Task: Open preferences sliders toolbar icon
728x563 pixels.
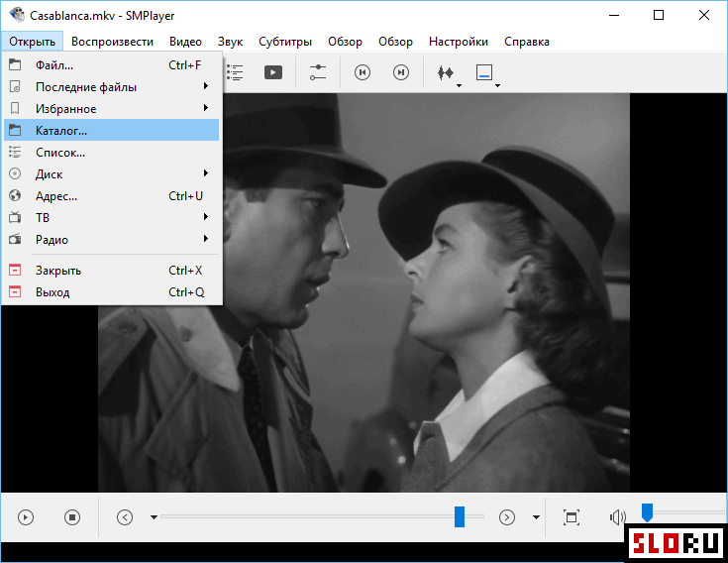Action: click(x=318, y=72)
